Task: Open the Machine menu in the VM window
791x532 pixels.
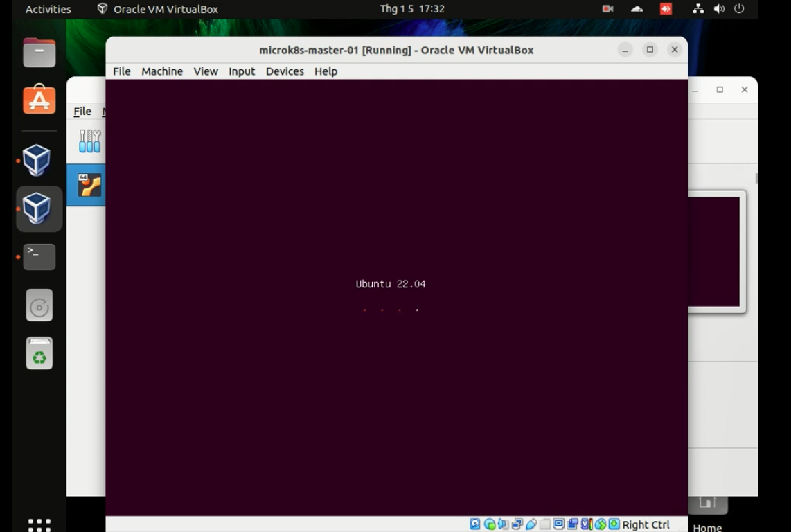Action: tap(162, 71)
